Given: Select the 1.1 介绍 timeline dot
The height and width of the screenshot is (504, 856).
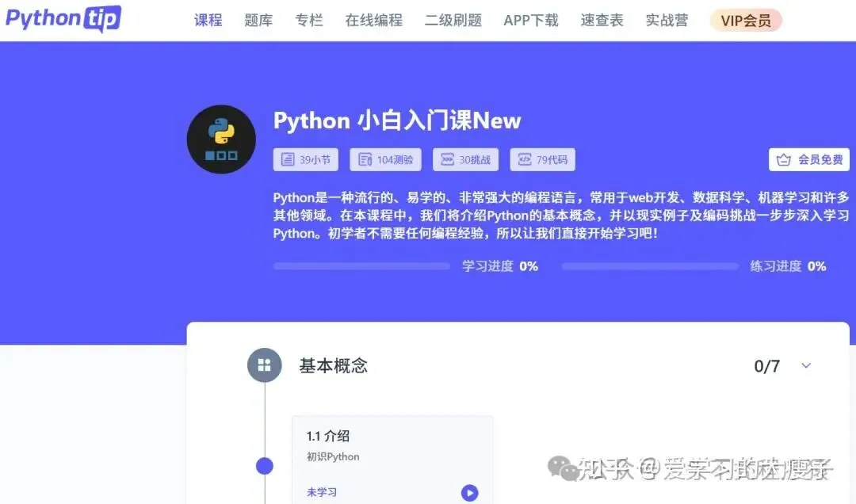Looking at the screenshot, I should 265,466.
